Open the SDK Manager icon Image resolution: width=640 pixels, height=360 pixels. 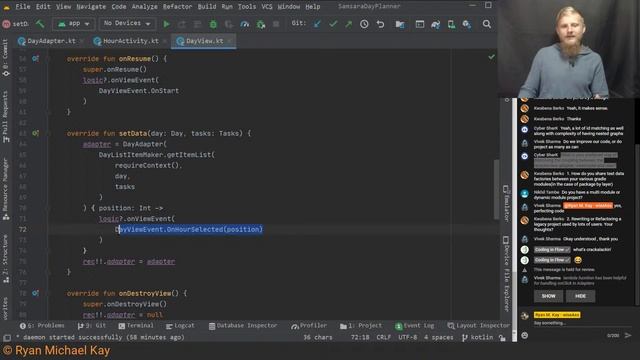(467, 24)
